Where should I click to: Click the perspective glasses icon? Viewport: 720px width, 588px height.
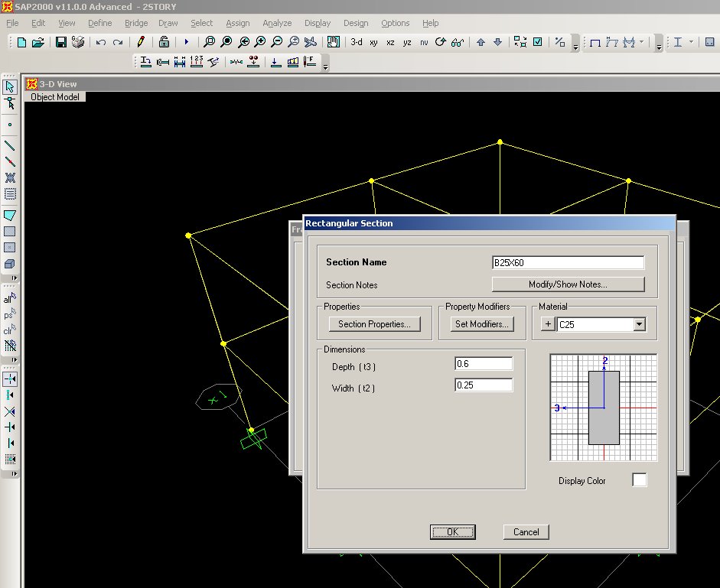[x=458, y=42]
